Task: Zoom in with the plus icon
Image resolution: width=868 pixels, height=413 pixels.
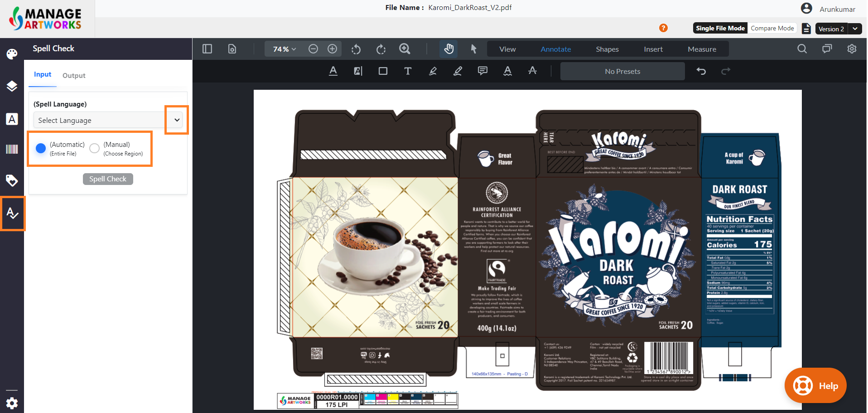Action: click(x=332, y=49)
